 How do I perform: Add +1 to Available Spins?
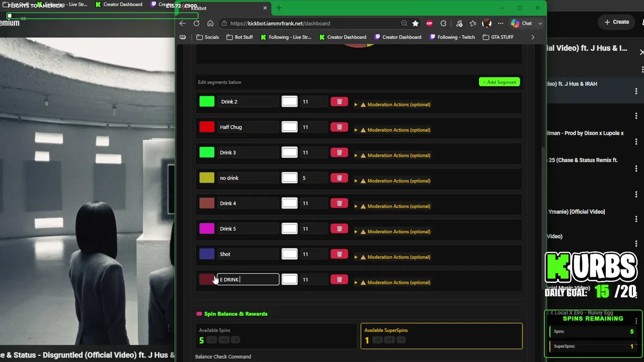212,340
